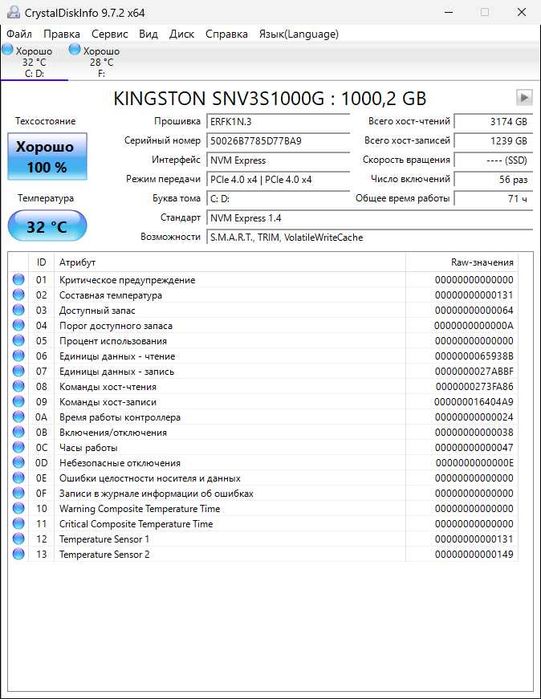Screen dimensions: 541x699
Task: Open the Файл menu
Action: click(19, 34)
